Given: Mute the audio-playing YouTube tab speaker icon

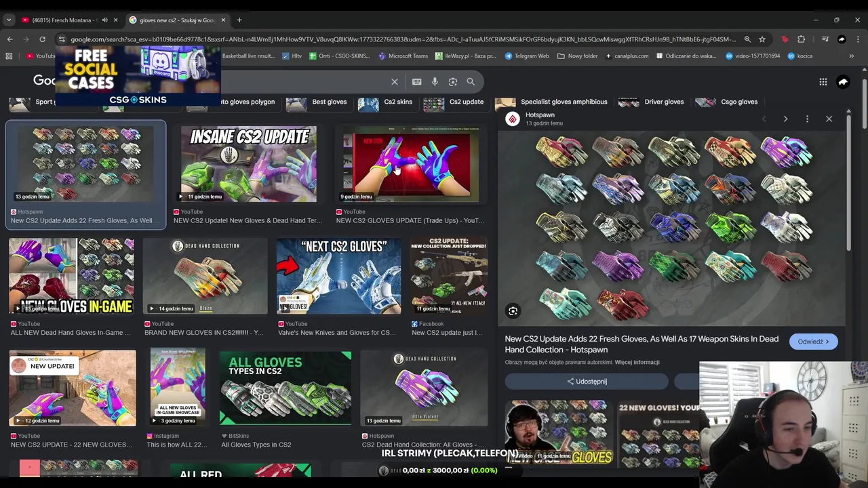Looking at the screenshot, I should pos(104,20).
